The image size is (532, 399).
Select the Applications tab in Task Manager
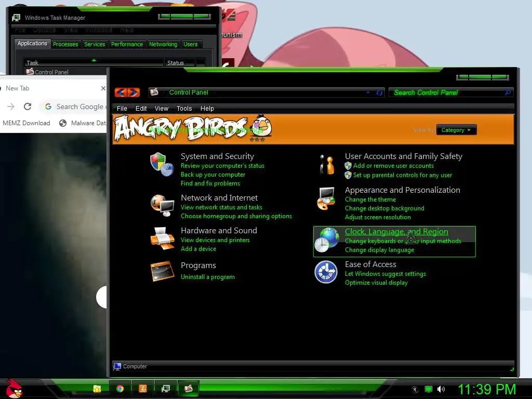pyautogui.click(x=32, y=44)
